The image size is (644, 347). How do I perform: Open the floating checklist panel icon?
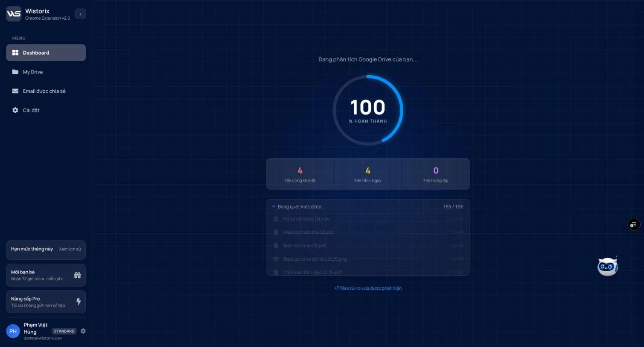coord(634,224)
